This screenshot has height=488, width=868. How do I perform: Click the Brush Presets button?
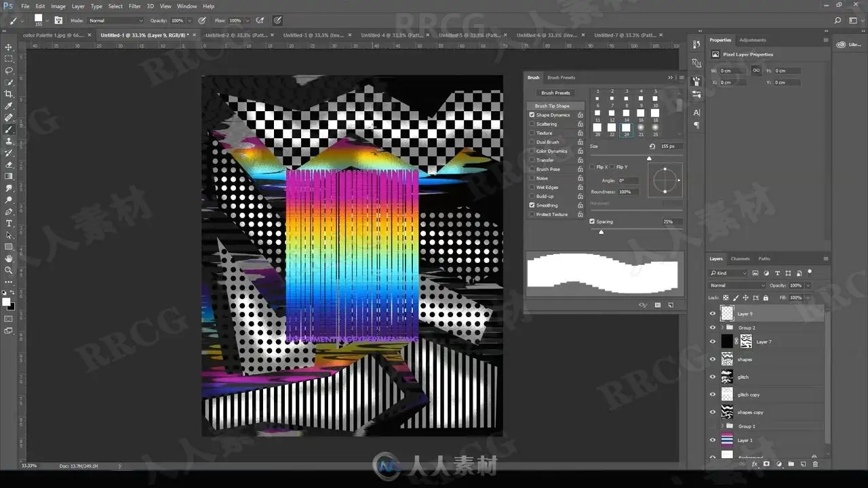click(x=556, y=93)
